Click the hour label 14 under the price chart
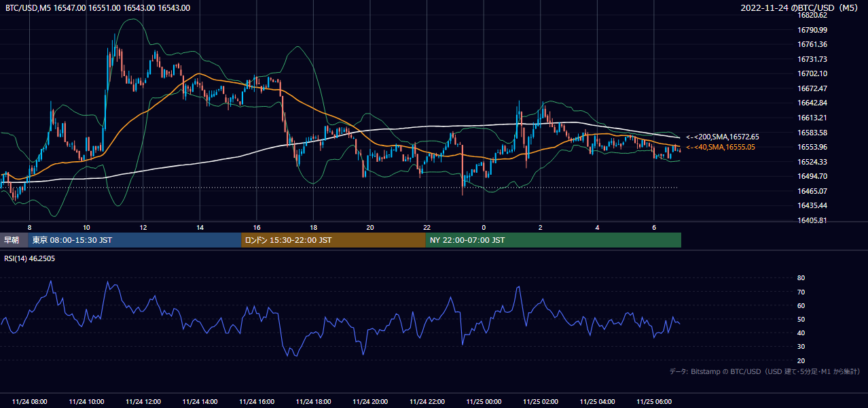The height and width of the screenshot is (408, 868). tap(200, 227)
